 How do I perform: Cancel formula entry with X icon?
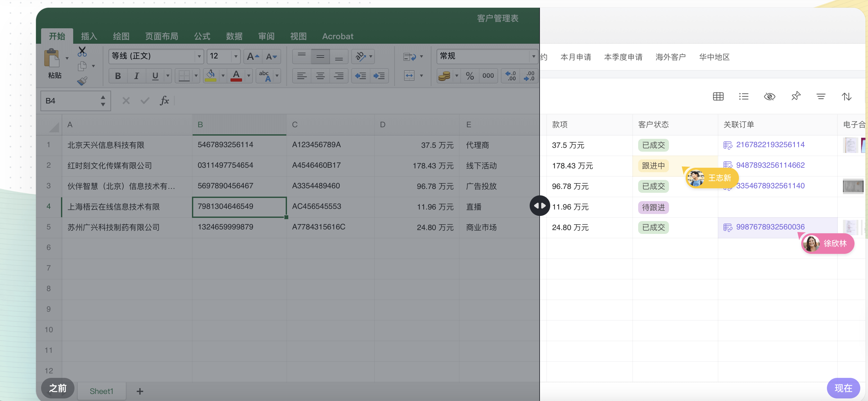126,101
